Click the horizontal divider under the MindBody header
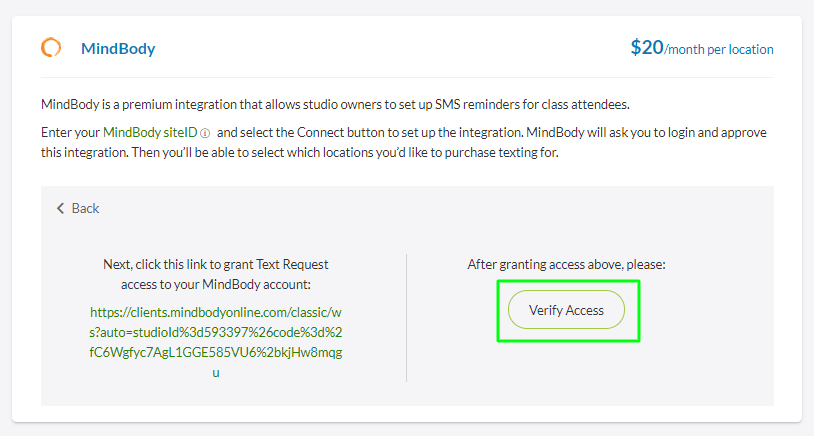The image size is (814, 436). [407, 77]
